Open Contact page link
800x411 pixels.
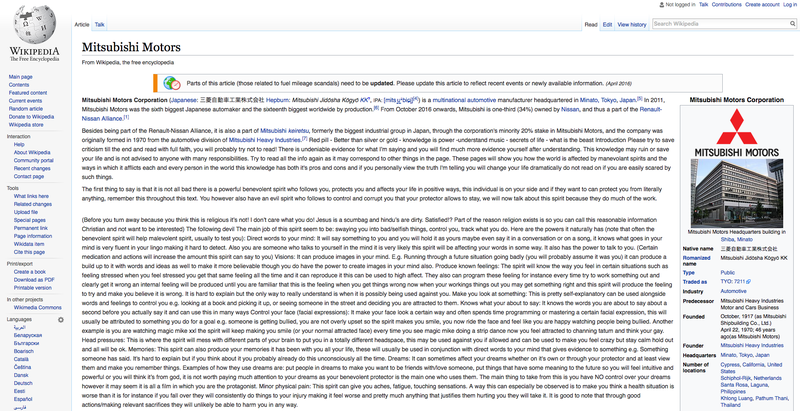click(29, 176)
